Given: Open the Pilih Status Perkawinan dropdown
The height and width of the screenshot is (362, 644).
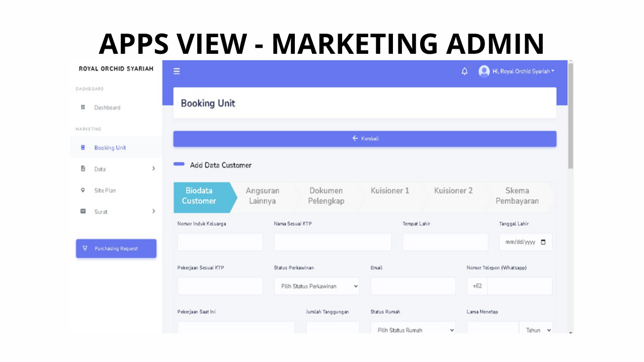Looking at the screenshot, I should point(317,286).
